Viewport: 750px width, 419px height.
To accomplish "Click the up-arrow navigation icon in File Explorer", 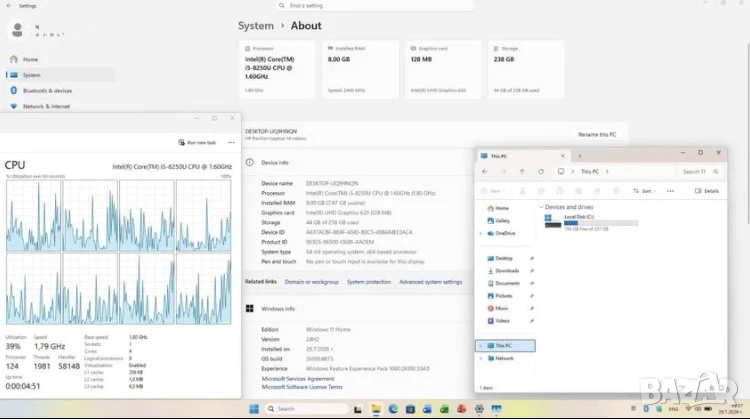I will 522,171.
